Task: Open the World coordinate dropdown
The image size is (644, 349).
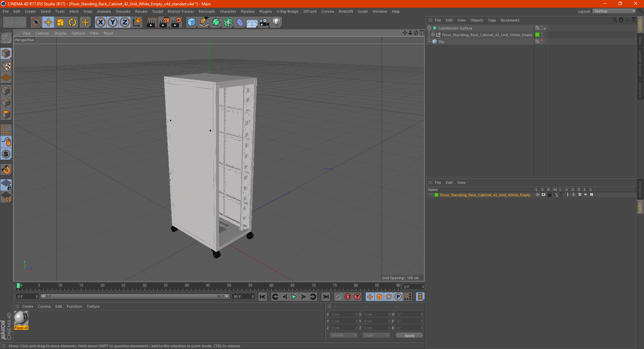Action: (x=344, y=335)
